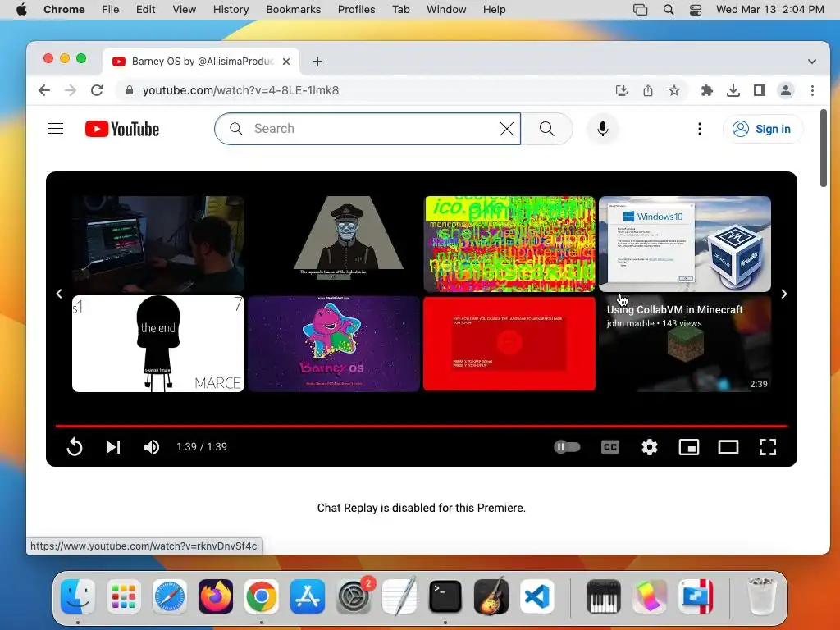
Task: Open Terminal from the Dock
Action: 445,596
